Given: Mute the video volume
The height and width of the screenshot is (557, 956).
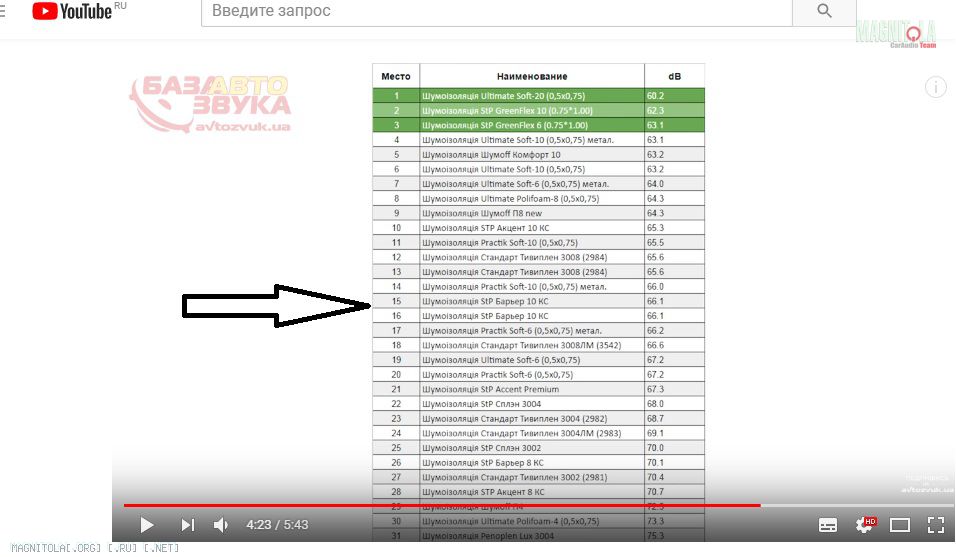Looking at the screenshot, I should 221,525.
